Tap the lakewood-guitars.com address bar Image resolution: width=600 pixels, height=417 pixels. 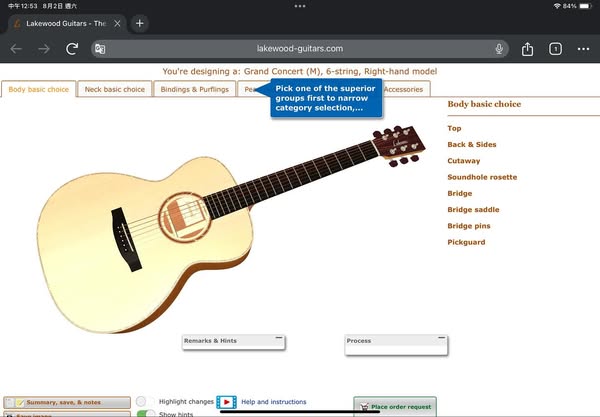pyautogui.click(x=300, y=48)
